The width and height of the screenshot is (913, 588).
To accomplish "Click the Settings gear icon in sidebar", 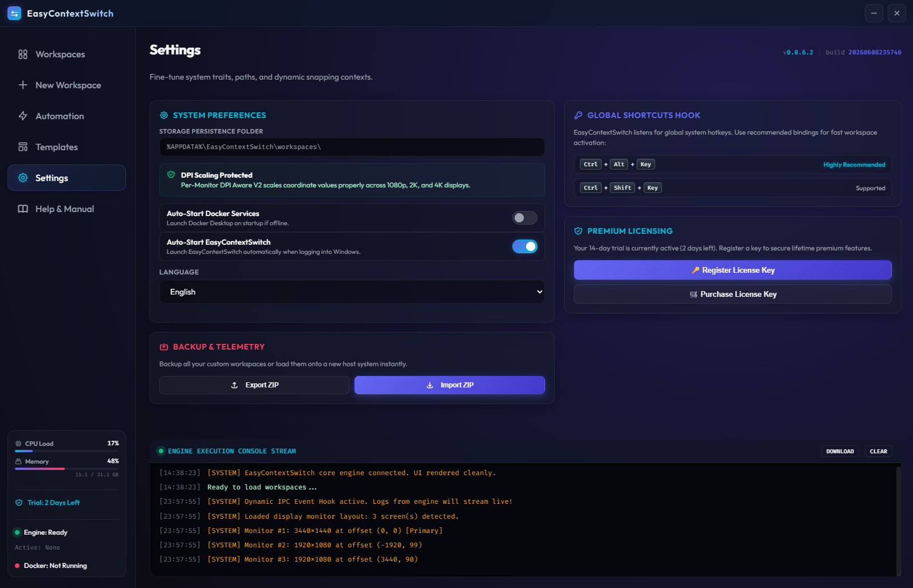I will point(23,178).
